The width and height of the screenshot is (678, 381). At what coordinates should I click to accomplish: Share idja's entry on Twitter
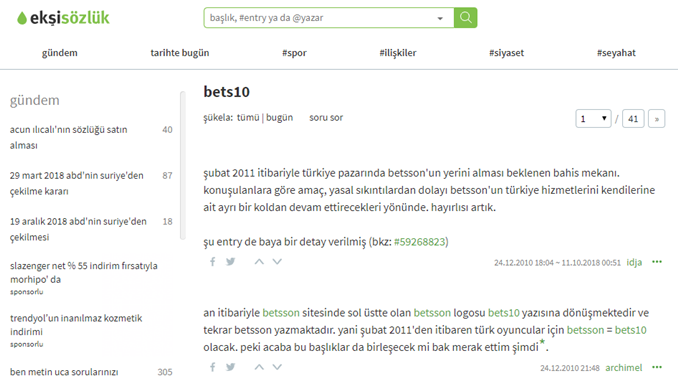point(230,262)
